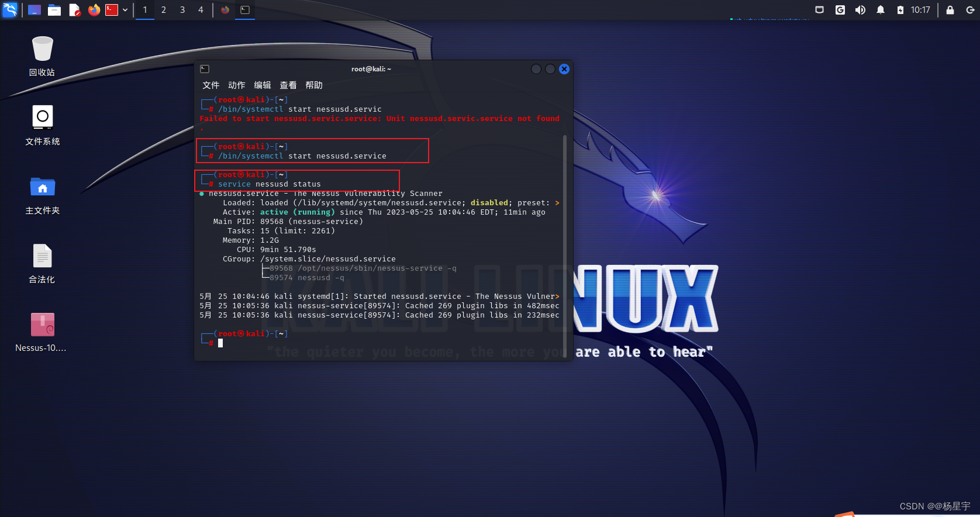Click the battery power manager icon

click(900, 10)
